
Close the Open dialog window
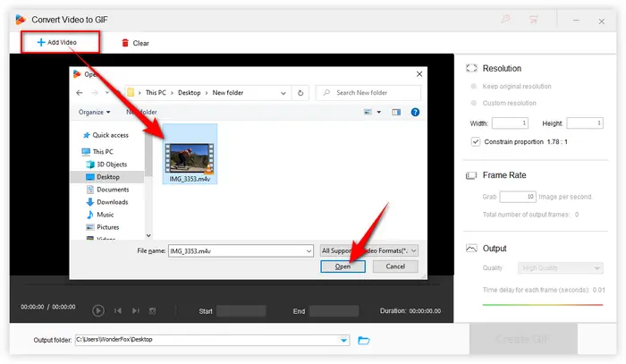tap(419, 74)
